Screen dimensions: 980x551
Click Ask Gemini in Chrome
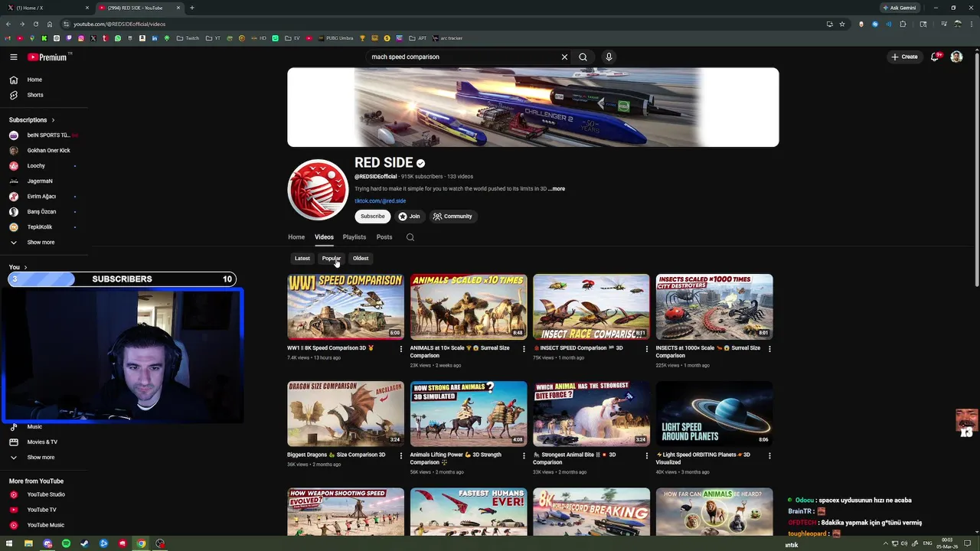[x=899, y=8]
